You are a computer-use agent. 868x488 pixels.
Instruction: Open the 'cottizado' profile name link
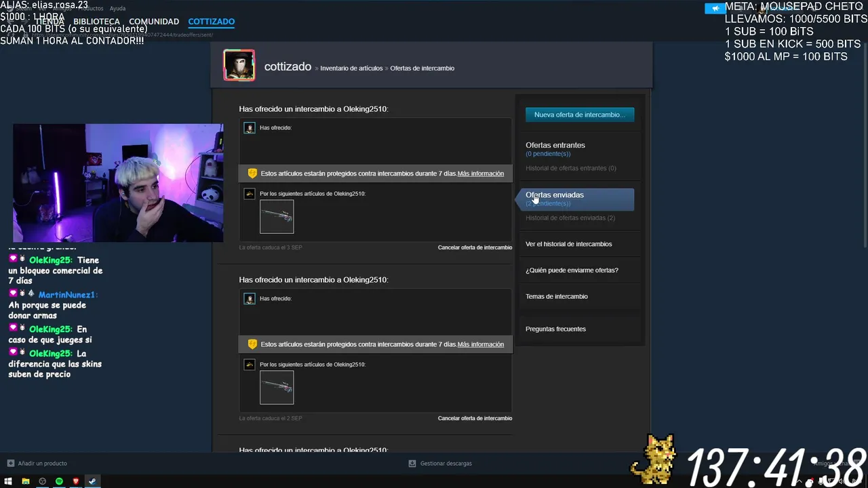pos(288,67)
